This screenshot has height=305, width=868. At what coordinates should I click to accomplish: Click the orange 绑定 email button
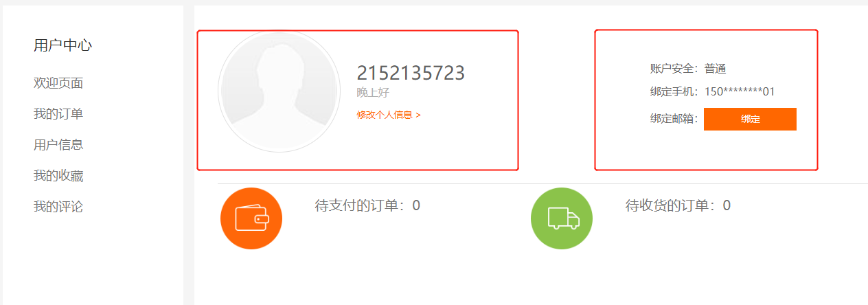[750, 119]
